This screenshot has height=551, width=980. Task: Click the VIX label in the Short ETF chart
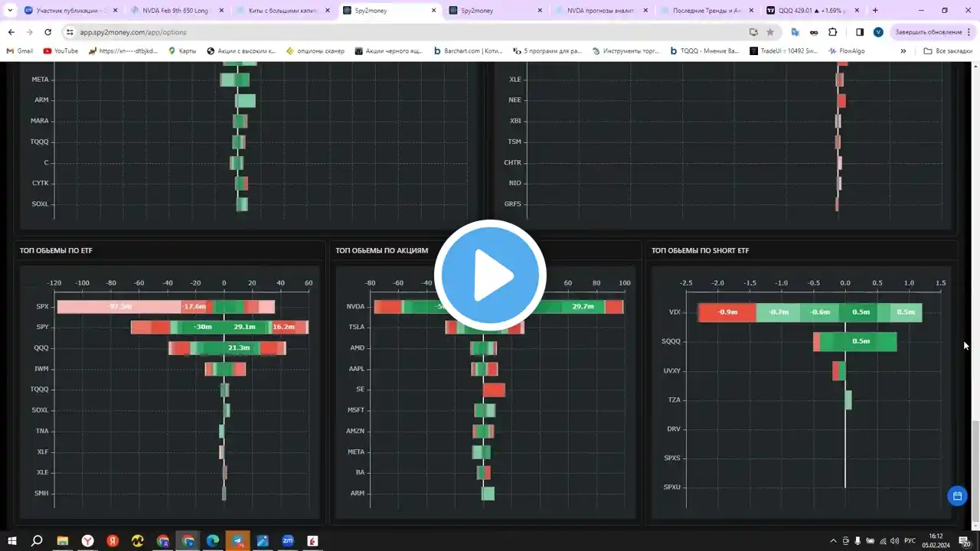coord(675,312)
